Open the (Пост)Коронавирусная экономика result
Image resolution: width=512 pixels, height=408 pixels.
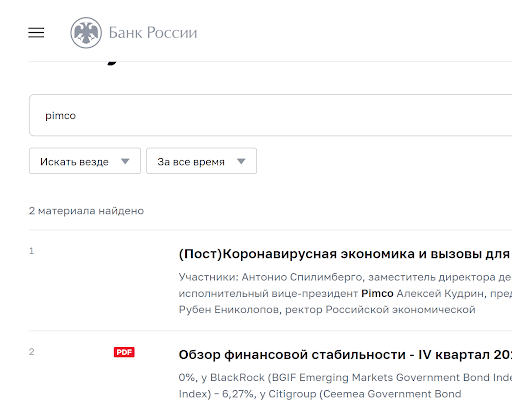[x=345, y=254]
